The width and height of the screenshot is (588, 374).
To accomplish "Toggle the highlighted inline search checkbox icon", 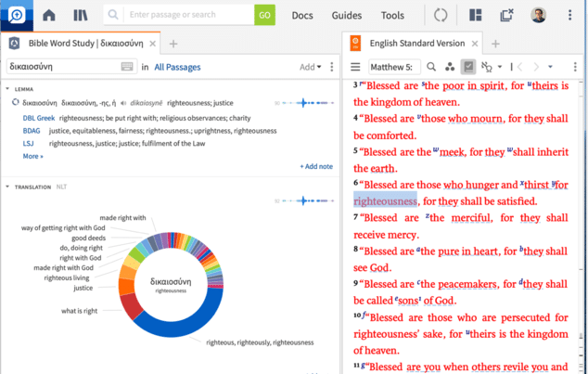I will pyautogui.click(x=468, y=67).
